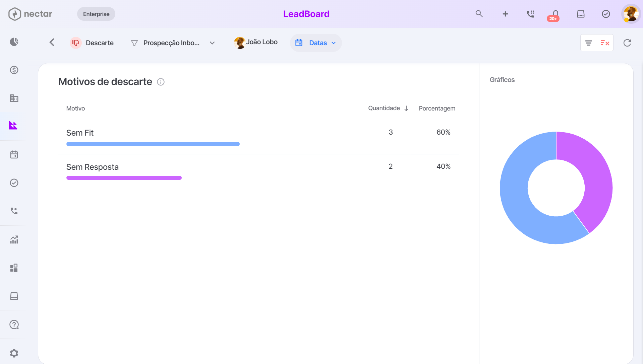Open settings gear in sidebar

[x=14, y=353]
